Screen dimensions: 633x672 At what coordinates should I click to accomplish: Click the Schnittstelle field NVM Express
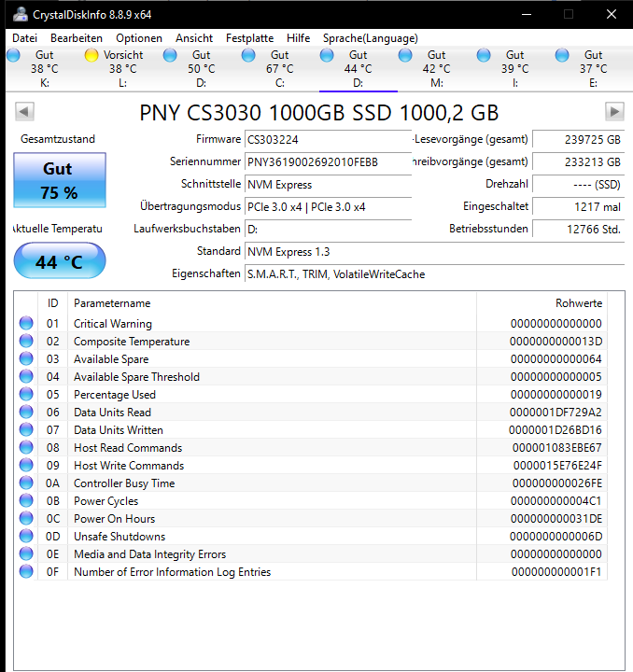(x=329, y=185)
